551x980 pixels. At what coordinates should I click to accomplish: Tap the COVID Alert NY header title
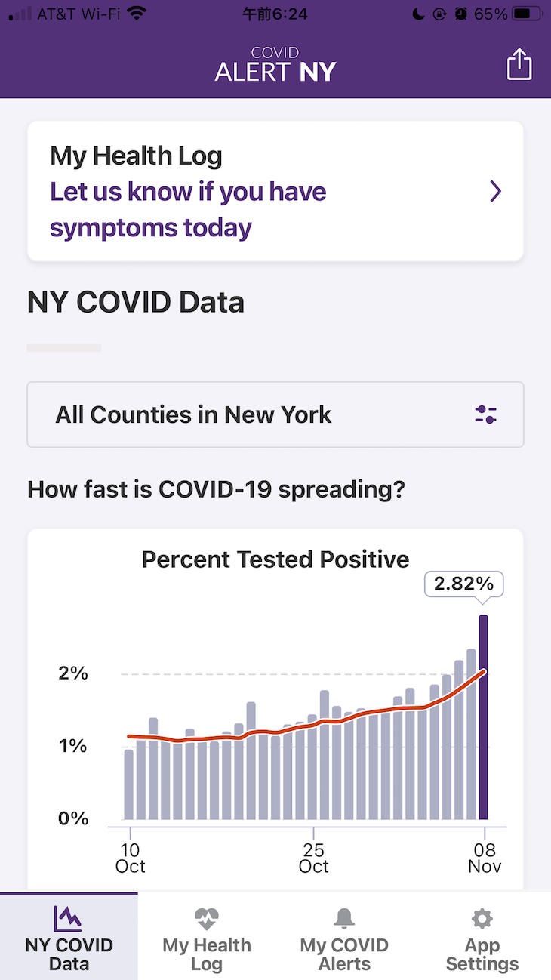275,64
